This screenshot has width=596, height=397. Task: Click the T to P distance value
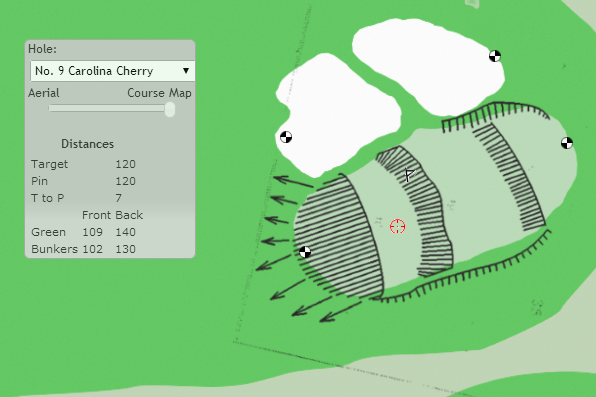[119, 198]
